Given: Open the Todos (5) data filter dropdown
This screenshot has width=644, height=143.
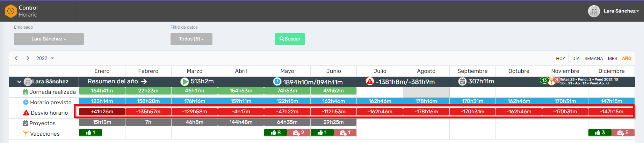Looking at the screenshot, I should (191, 39).
